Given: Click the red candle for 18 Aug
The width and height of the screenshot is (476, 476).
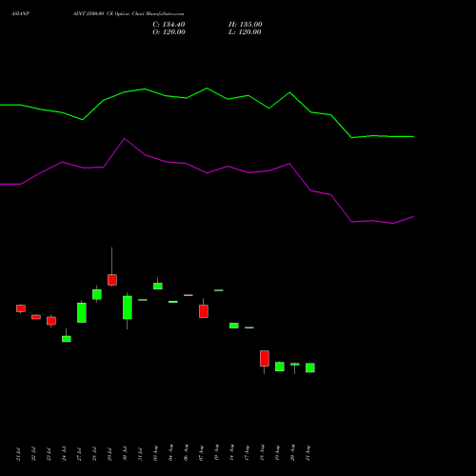Looking at the screenshot, I should click(x=265, y=358).
